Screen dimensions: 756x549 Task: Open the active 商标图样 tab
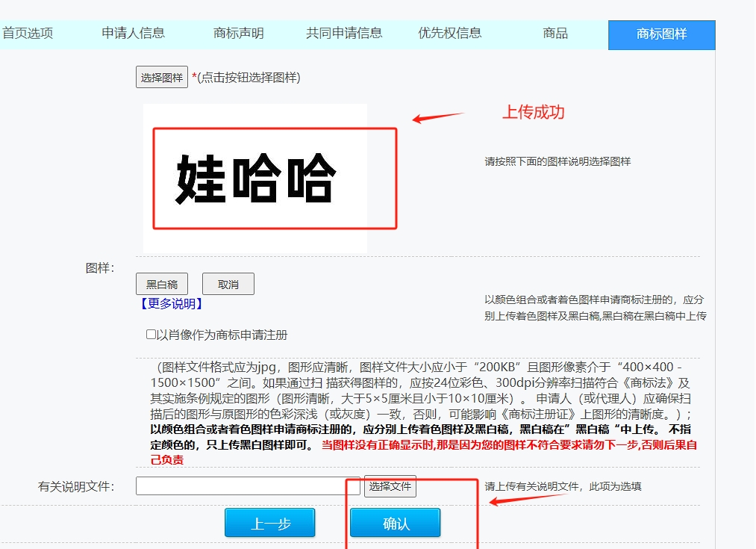(661, 35)
